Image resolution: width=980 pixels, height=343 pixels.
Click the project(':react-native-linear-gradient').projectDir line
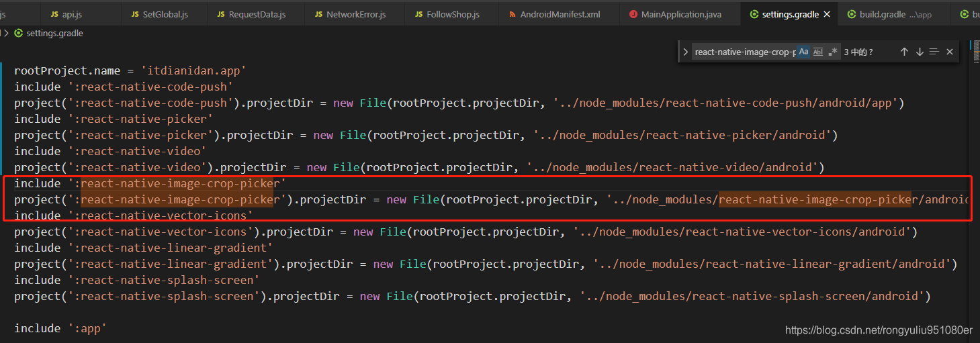tap(486, 264)
